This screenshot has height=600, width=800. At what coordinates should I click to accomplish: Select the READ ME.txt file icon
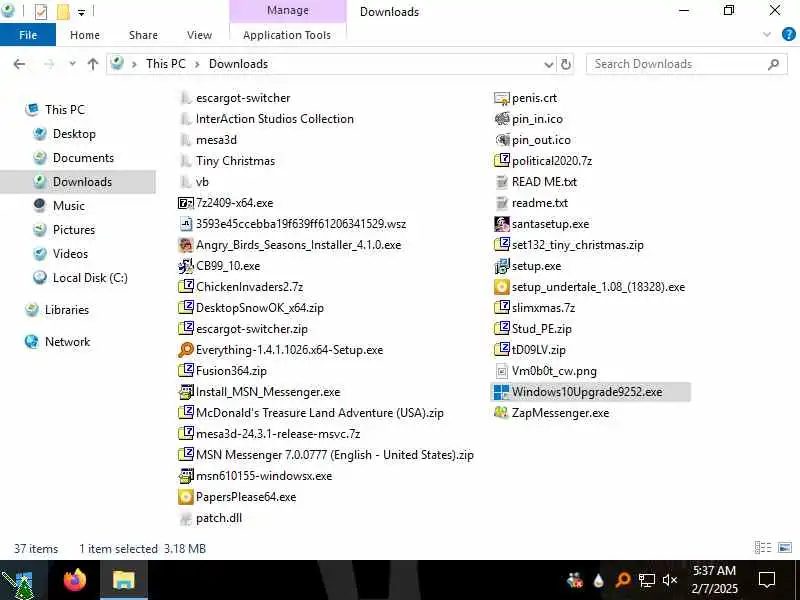(502, 182)
